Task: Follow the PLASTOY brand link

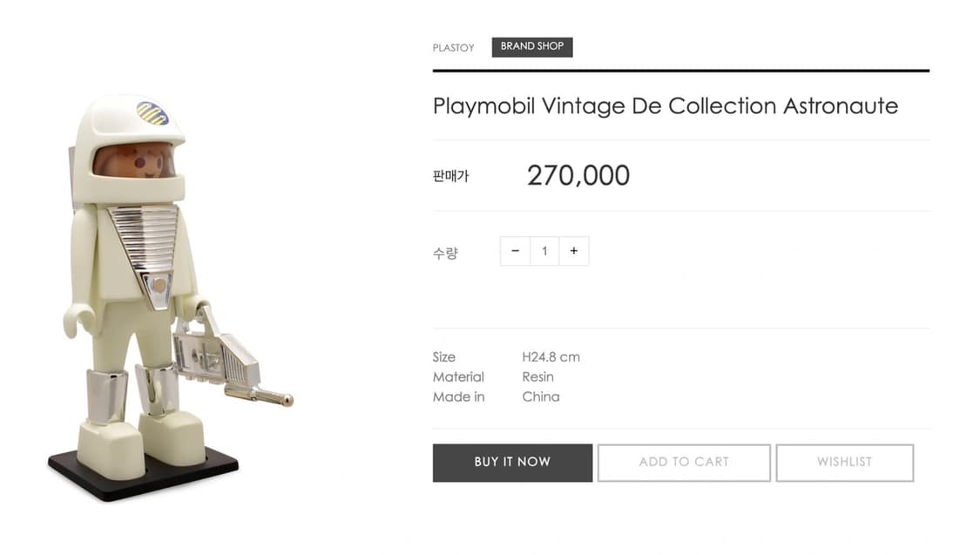Action: tap(453, 48)
